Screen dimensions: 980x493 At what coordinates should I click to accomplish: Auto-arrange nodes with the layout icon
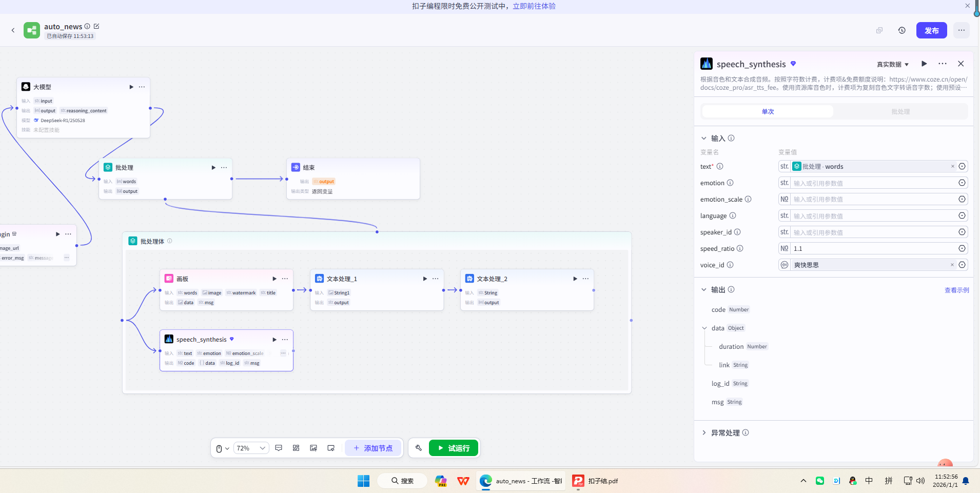point(296,448)
